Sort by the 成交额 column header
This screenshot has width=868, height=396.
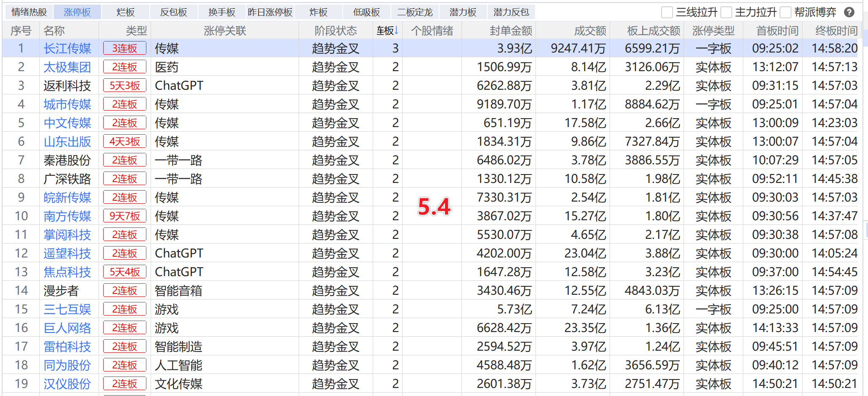click(590, 30)
